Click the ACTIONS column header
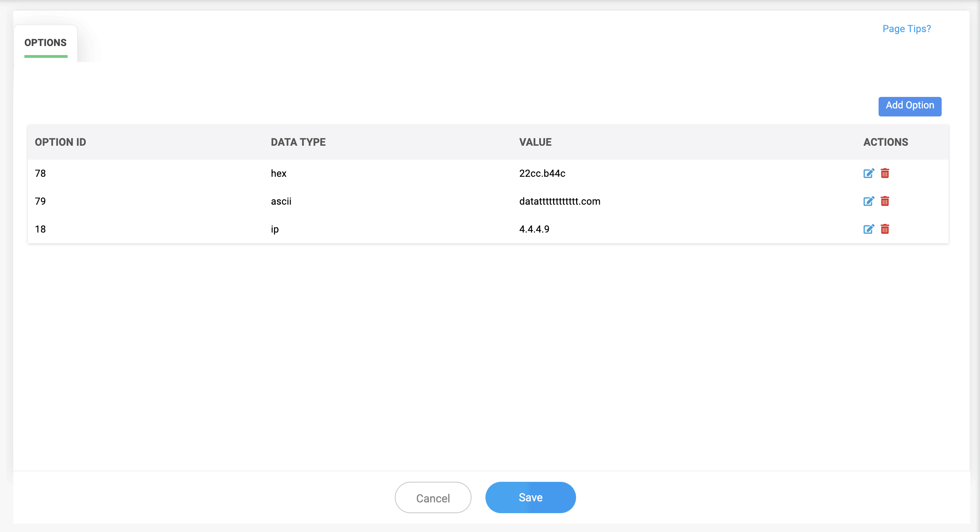 (x=886, y=142)
